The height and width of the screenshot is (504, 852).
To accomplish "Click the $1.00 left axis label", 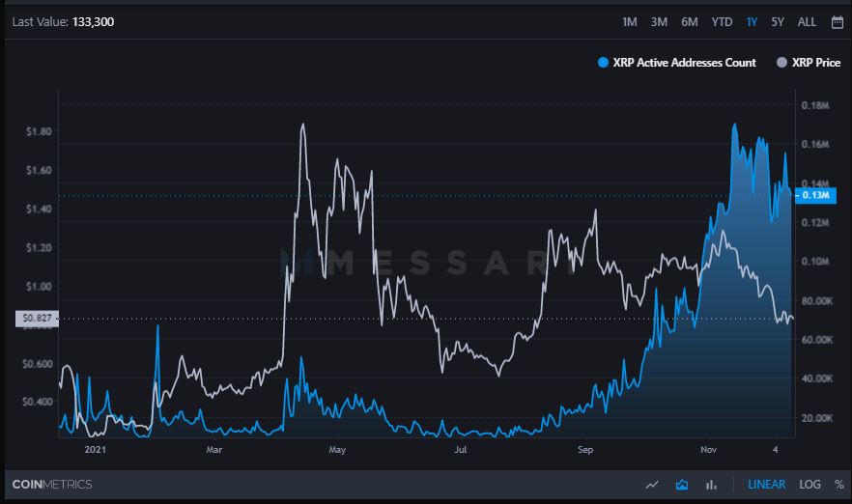I will (x=39, y=286).
